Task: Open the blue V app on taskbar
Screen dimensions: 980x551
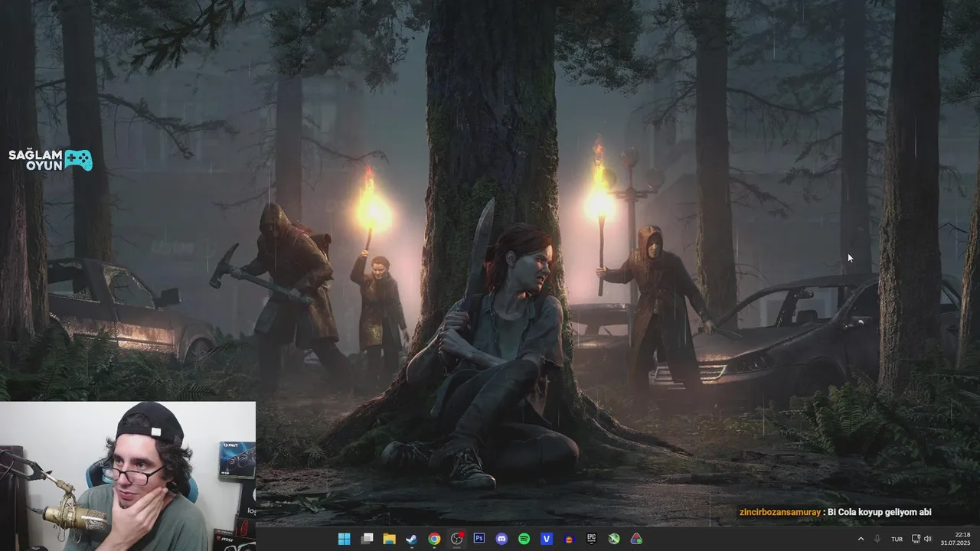Action: (x=547, y=539)
